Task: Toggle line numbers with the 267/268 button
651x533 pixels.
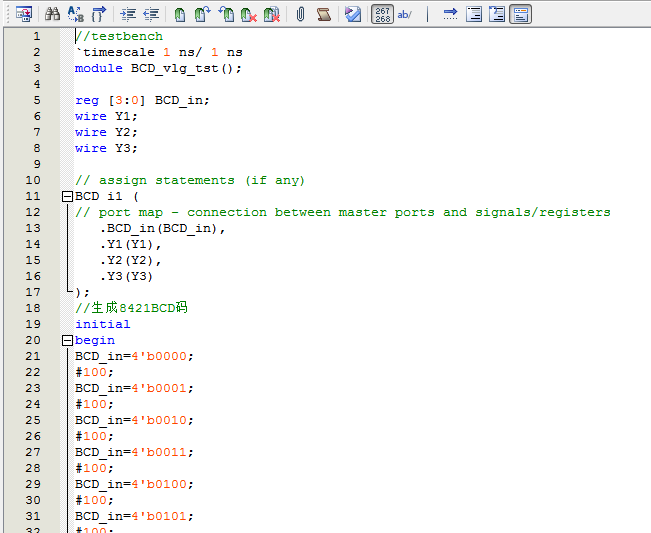Action: [382, 14]
